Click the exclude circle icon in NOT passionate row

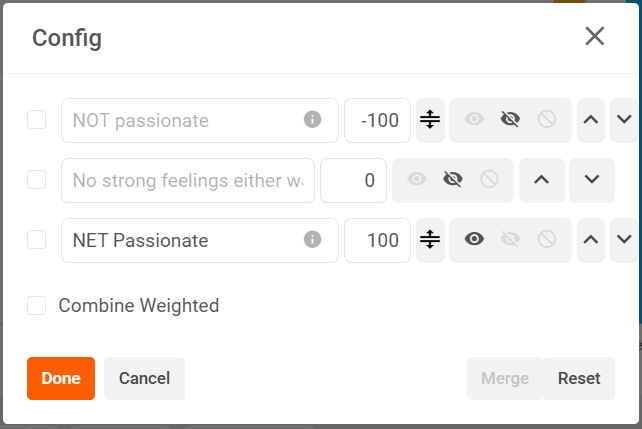point(547,120)
